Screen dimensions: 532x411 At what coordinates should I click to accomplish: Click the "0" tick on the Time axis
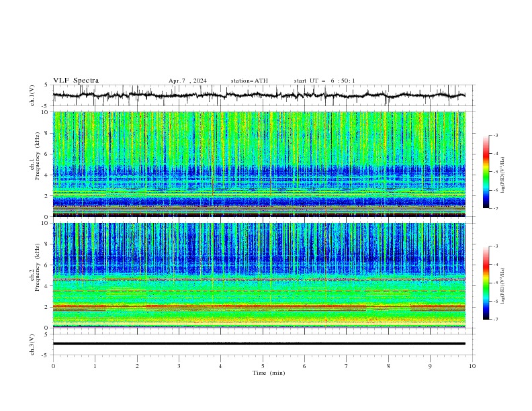pyautogui.click(x=53, y=366)
